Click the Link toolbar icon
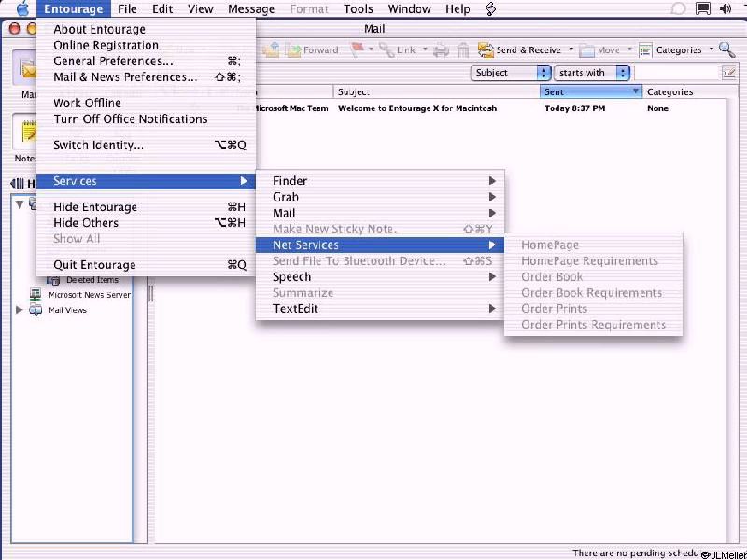The width and height of the screenshot is (747, 560). pyautogui.click(x=400, y=50)
